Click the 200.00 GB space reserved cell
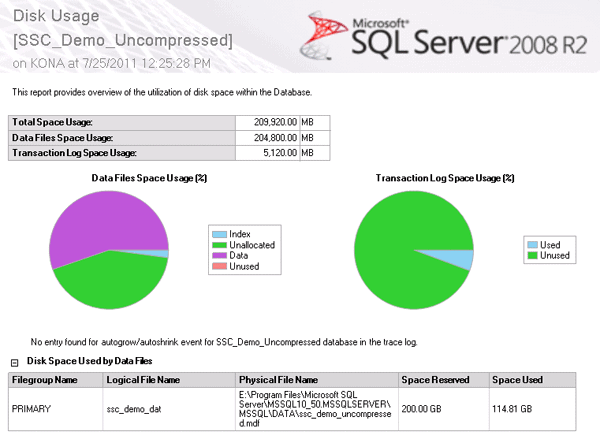This screenshot has width=600, height=443. pyautogui.click(x=444, y=409)
